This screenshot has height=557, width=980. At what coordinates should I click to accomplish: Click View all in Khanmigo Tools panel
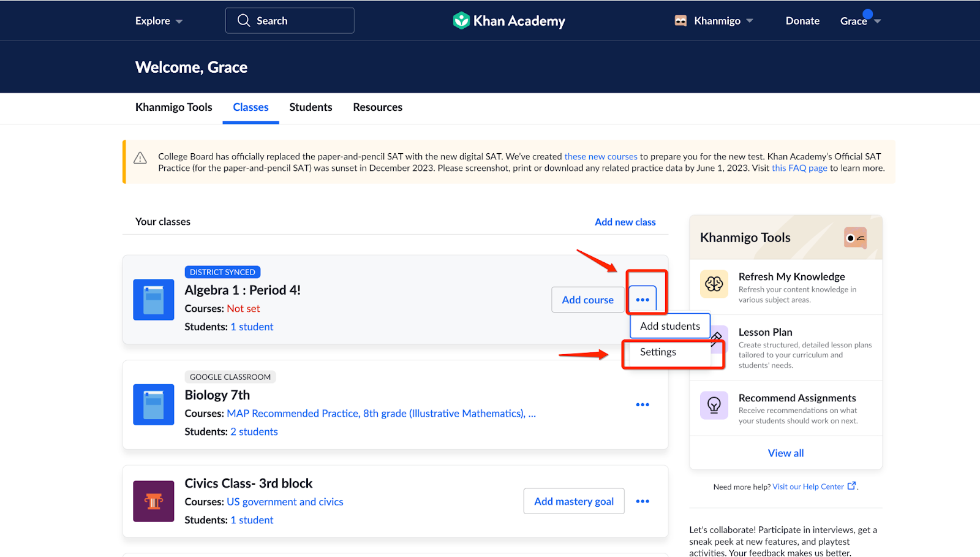786,453
